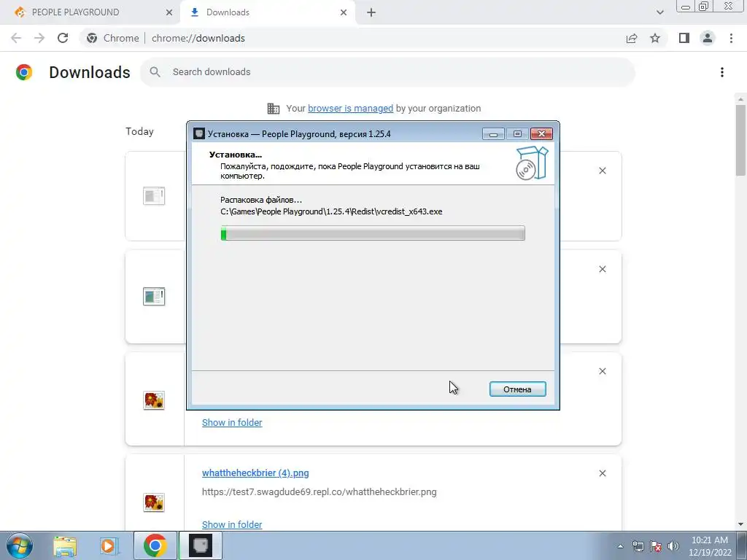Image resolution: width=747 pixels, height=560 pixels.
Task: Click the installer title bar icon
Action: 199,134
